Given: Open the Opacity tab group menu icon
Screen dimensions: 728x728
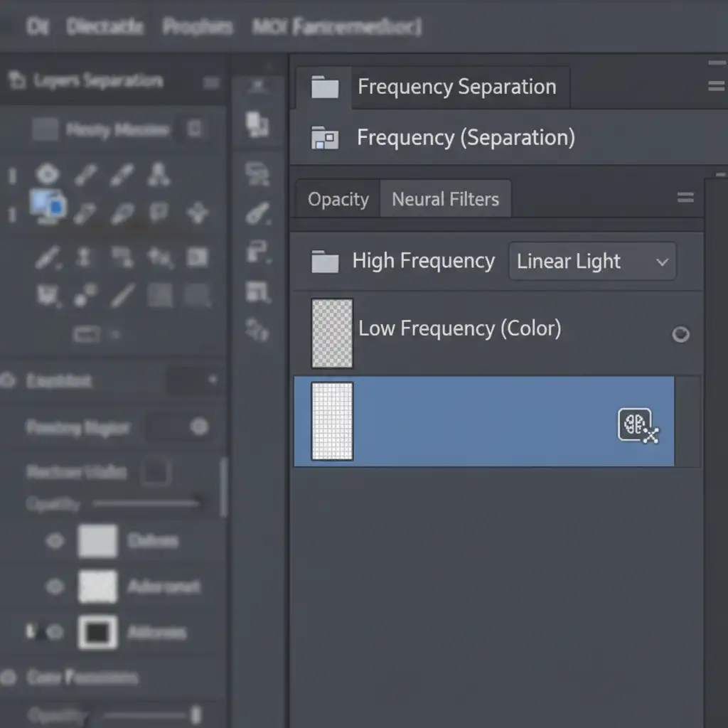Looking at the screenshot, I should (x=685, y=198).
